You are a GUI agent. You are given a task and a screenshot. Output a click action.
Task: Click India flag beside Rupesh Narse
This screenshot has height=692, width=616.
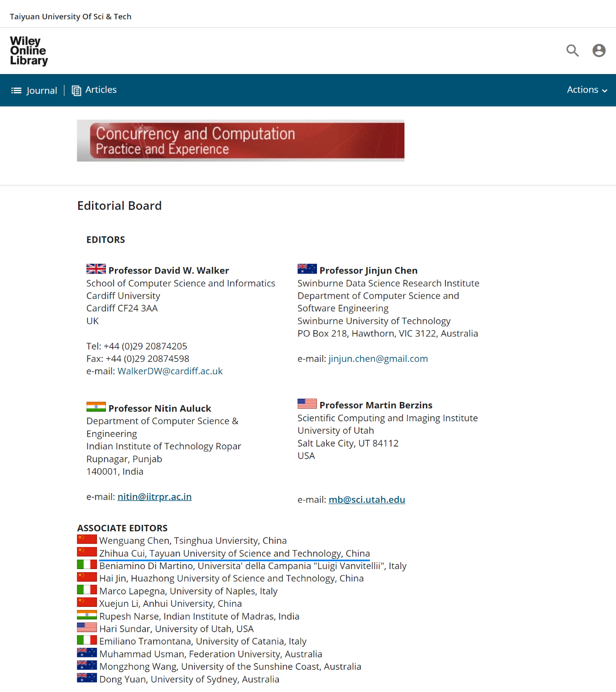point(87,615)
